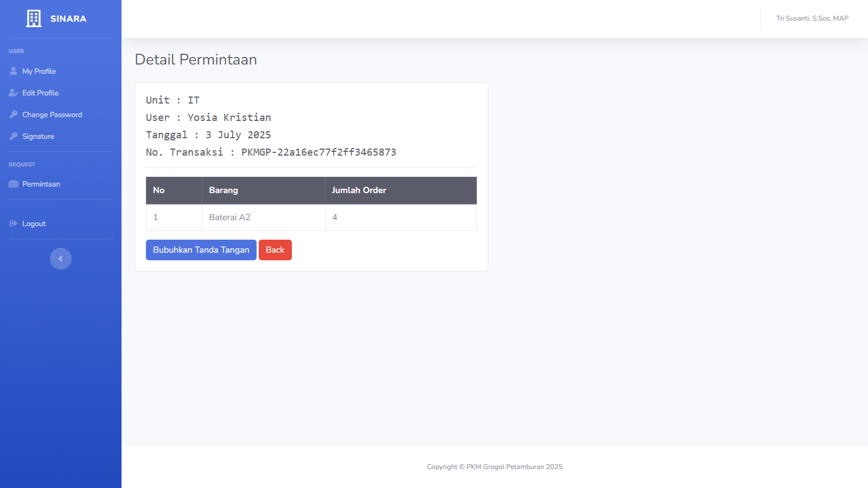868x488 pixels.
Task: Click the Signature key icon
Action: [x=14, y=136]
